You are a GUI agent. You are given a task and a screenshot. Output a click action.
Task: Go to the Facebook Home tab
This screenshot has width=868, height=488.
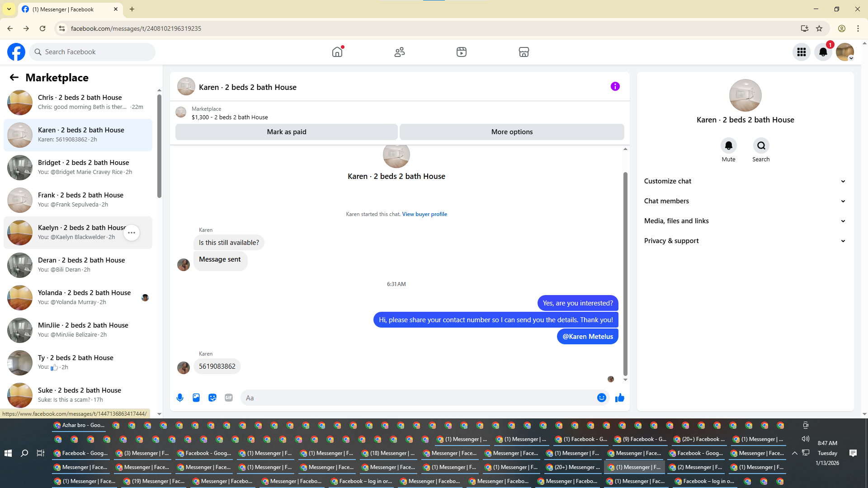pos(337,52)
